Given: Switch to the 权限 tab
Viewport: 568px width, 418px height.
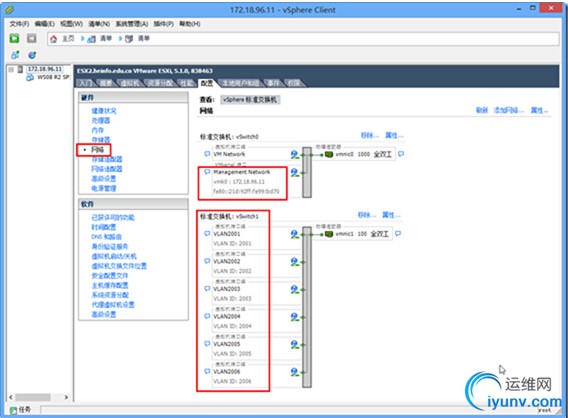Looking at the screenshot, I should pyautogui.click(x=294, y=83).
